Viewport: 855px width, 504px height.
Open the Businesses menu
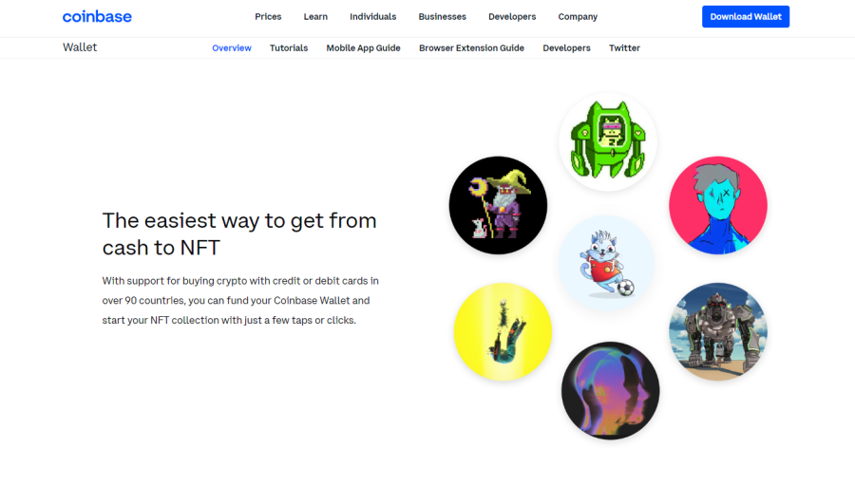tap(442, 17)
